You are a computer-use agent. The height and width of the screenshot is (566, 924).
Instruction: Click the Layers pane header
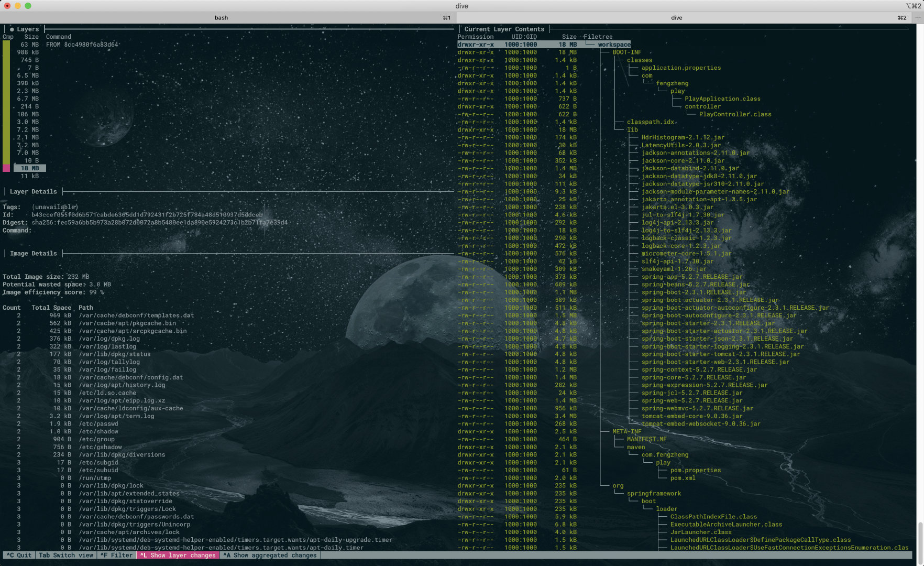click(28, 29)
